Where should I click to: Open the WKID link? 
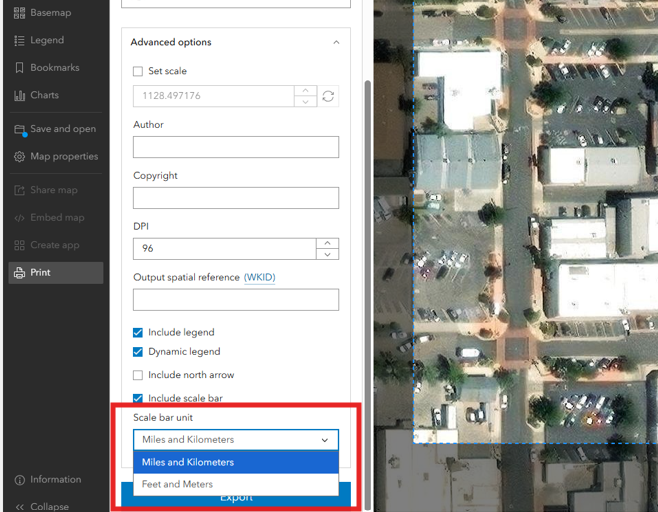pos(259,277)
